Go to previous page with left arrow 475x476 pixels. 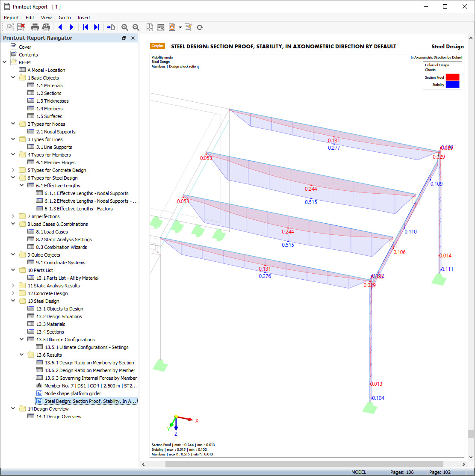[x=60, y=27]
